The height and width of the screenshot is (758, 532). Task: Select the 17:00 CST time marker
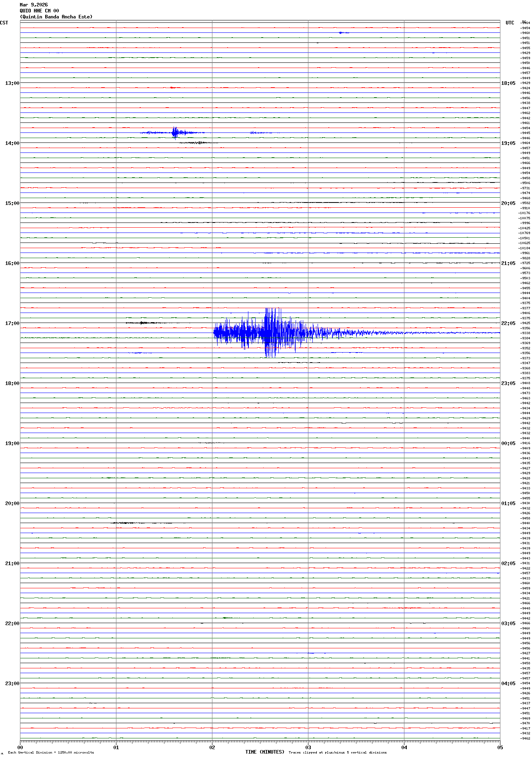click(12, 323)
